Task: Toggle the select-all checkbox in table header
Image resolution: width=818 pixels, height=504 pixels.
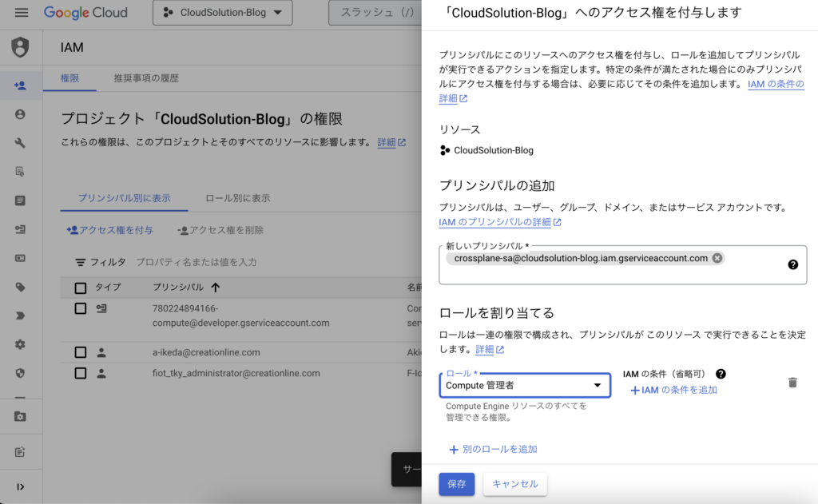Action: [81, 288]
